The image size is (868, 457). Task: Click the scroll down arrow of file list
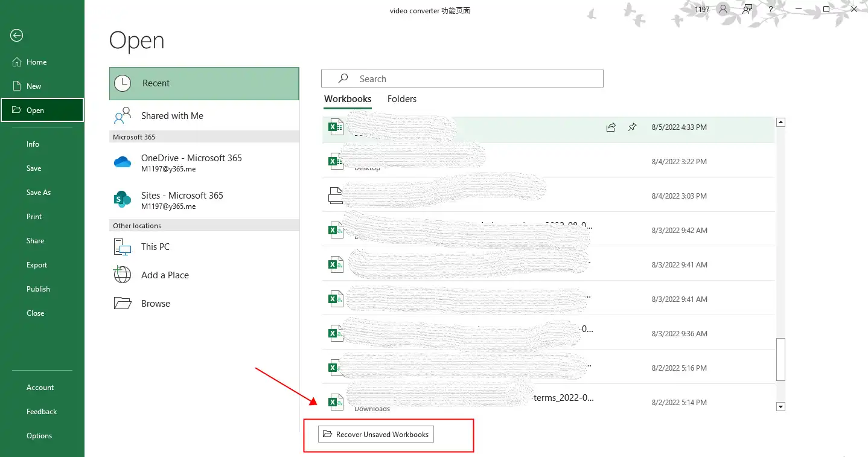[780, 407]
